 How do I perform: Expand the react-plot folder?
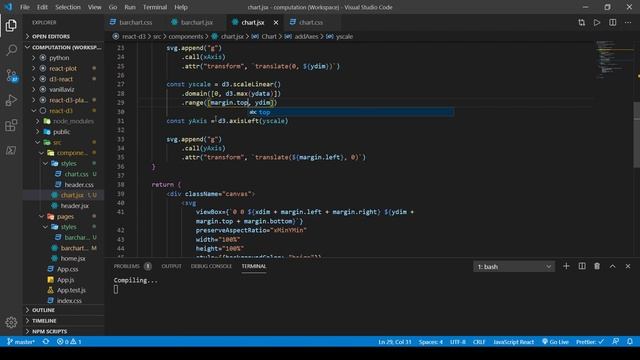tap(63, 69)
